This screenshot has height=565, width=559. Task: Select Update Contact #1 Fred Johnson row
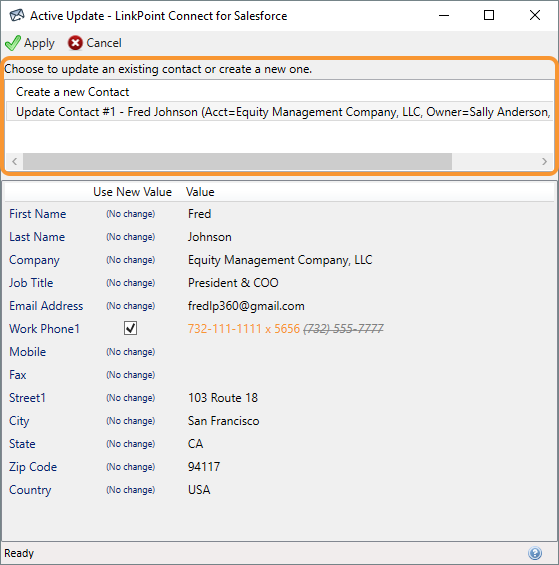(279, 112)
